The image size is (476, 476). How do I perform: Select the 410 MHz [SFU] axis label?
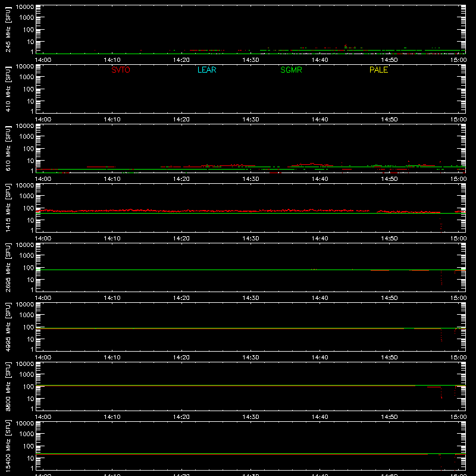pos(8,89)
